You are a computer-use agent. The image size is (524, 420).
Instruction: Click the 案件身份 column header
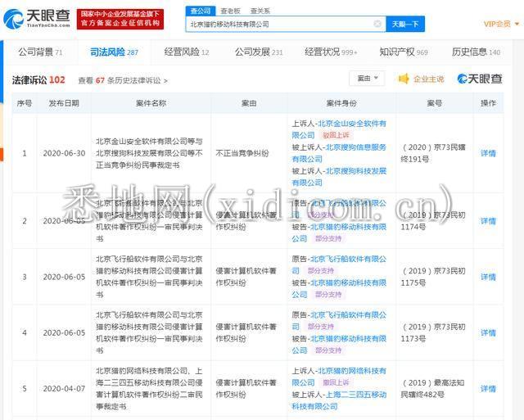341,103
